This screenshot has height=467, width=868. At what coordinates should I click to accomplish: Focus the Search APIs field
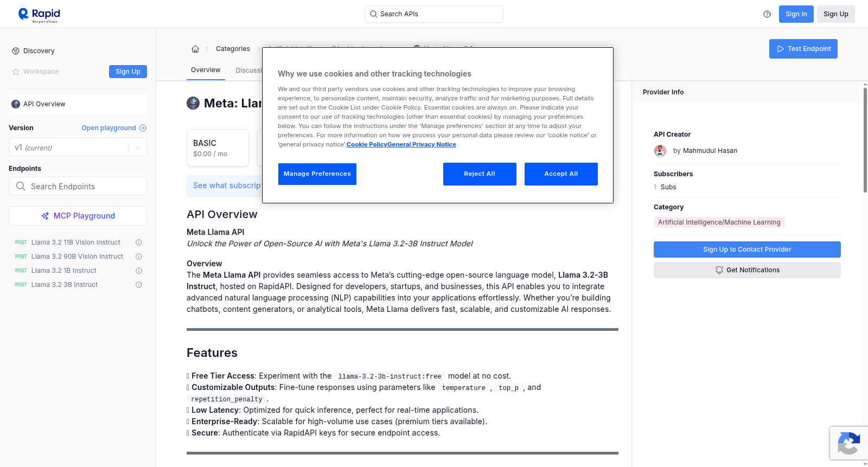click(x=434, y=14)
